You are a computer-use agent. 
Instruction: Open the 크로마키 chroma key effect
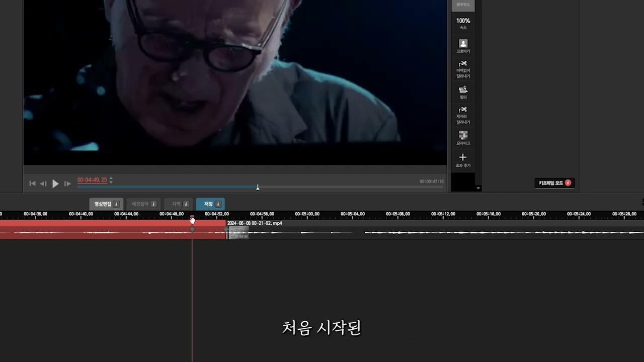(x=463, y=46)
